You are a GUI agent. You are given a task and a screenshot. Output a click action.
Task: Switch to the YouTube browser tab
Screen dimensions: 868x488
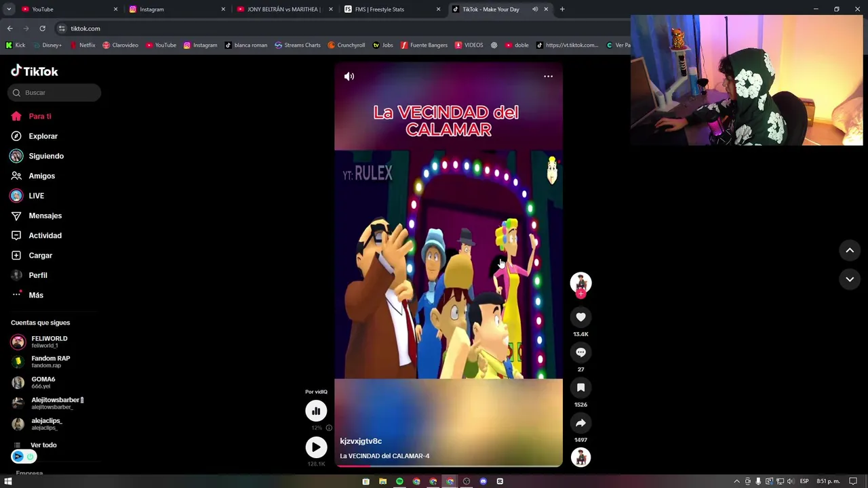pyautogui.click(x=68, y=9)
